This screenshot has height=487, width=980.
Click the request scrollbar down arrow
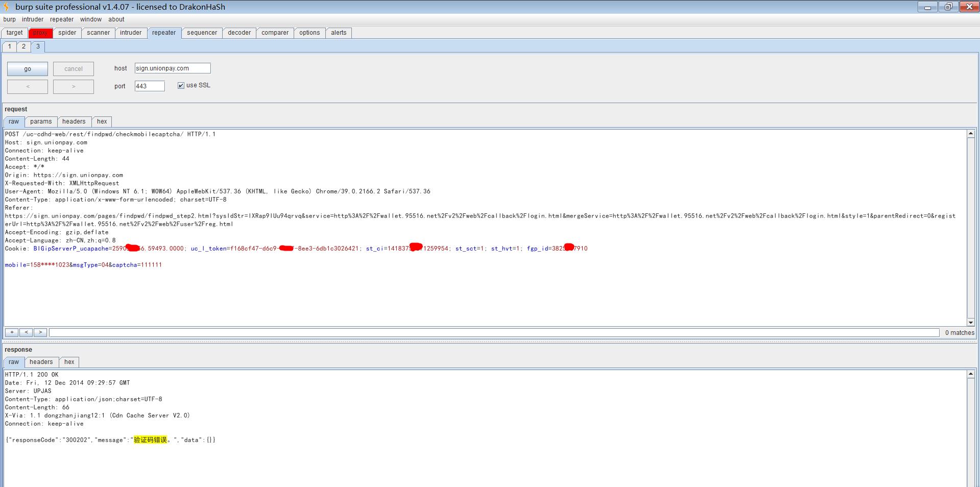coord(970,322)
